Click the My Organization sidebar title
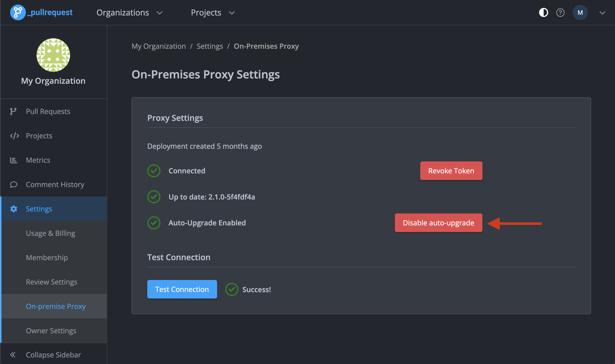Screen dimensions: 615x364 point(53,81)
